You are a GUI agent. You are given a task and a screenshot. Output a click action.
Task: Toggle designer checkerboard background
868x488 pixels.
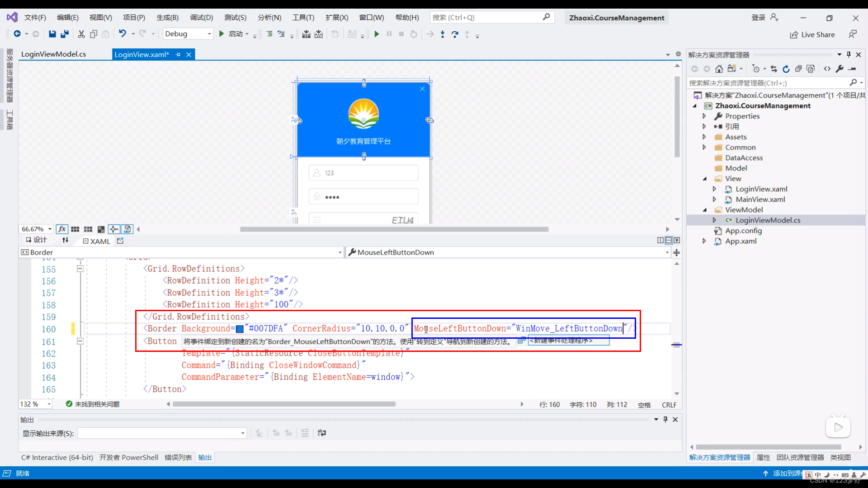pyautogui.click(x=101, y=229)
